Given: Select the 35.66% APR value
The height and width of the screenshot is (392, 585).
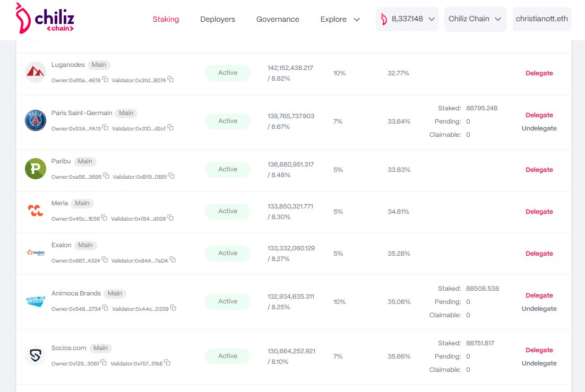Looking at the screenshot, I should (399, 356).
